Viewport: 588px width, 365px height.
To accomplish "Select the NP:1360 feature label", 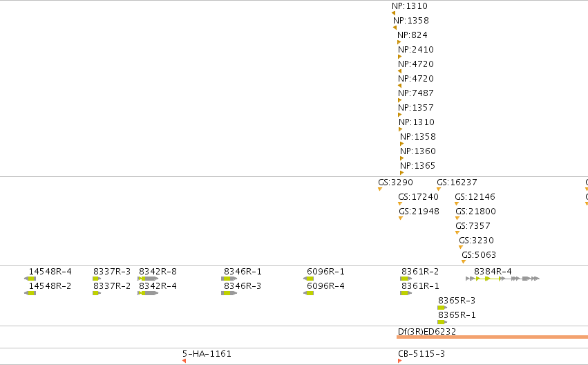I will 418,151.
